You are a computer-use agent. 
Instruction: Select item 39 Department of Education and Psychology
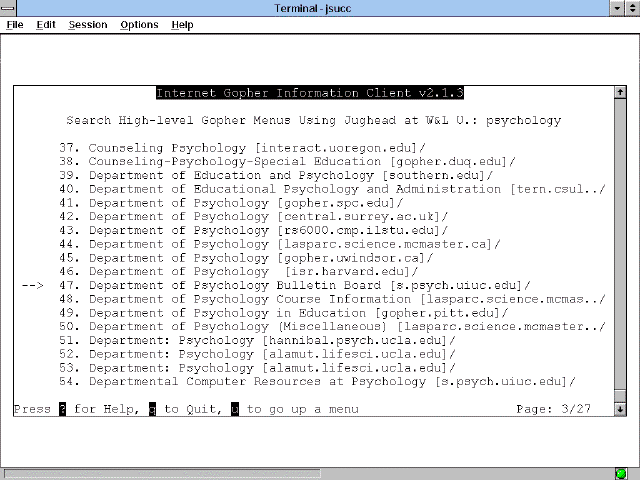276,176
